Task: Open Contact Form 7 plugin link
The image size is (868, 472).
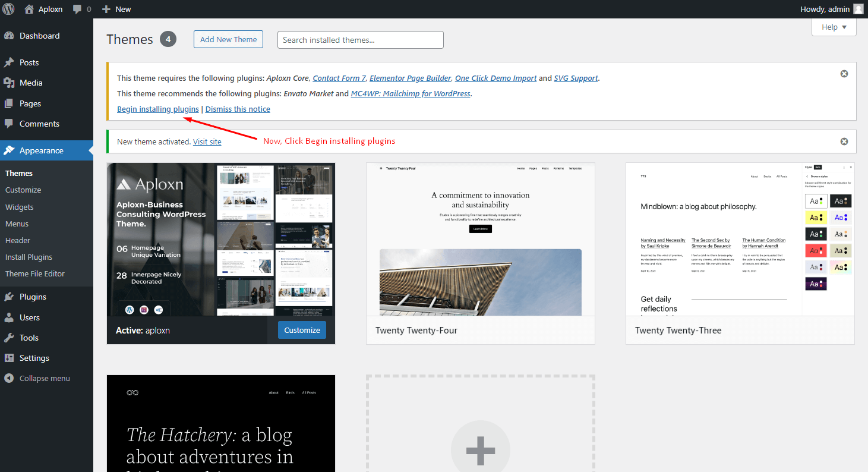Action: pos(339,78)
